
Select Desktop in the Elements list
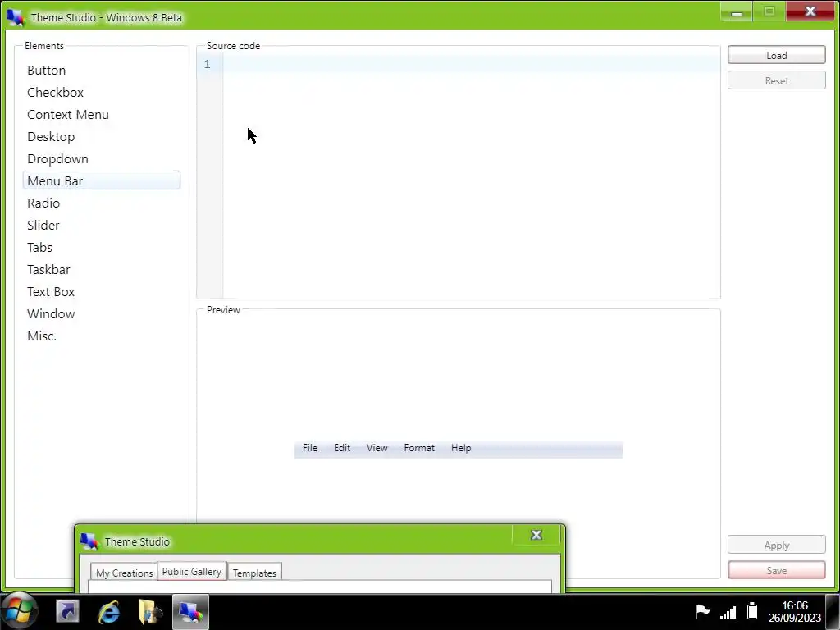tap(101, 137)
